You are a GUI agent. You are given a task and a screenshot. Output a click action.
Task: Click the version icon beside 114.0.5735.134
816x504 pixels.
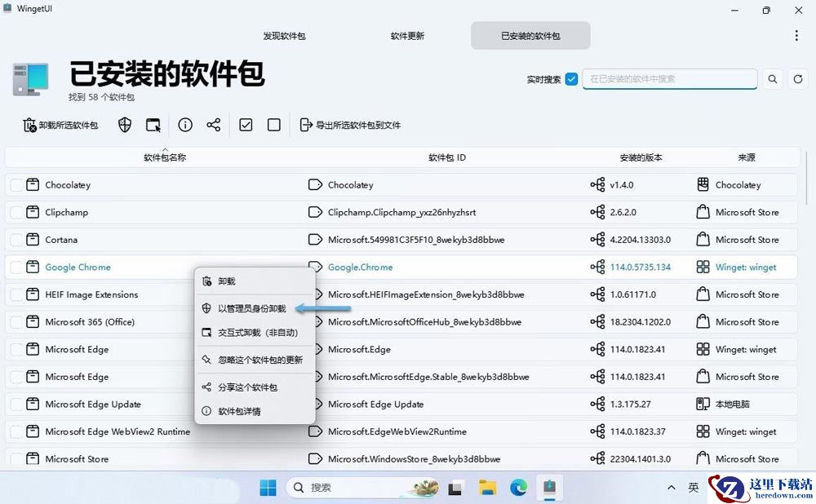pyautogui.click(x=597, y=267)
